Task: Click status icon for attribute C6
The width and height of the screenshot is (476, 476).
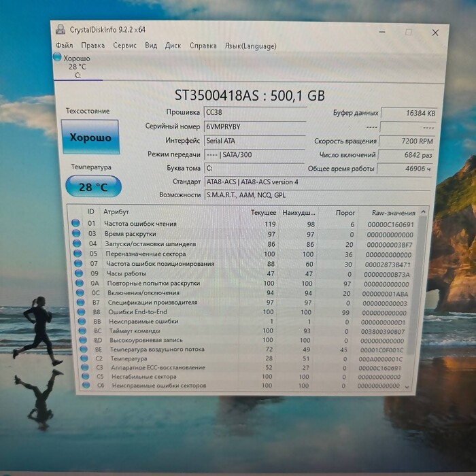Action: (86, 385)
